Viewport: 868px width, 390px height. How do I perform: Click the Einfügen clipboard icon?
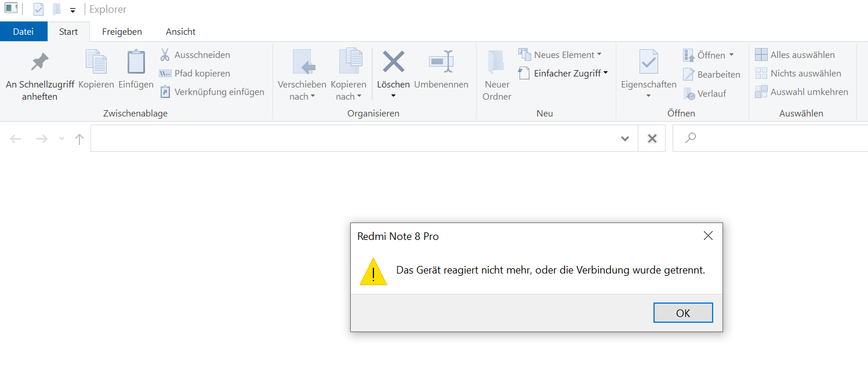[136, 62]
